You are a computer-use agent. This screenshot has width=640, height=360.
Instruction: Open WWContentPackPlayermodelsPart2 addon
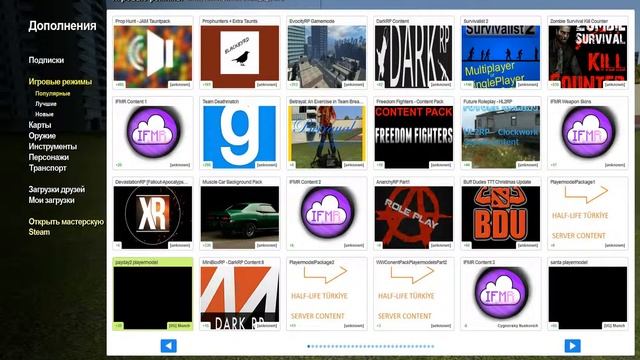(x=414, y=294)
